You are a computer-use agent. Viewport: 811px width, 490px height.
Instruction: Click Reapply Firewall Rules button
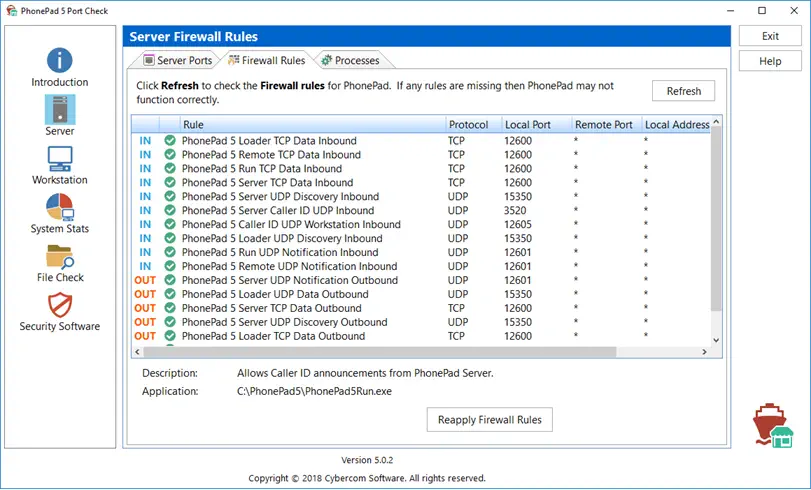[x=489, y=420]
